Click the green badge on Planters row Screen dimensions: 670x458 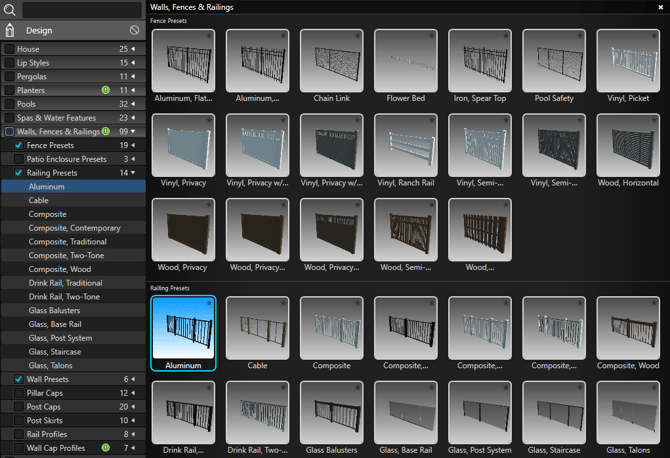coord(106,90)
